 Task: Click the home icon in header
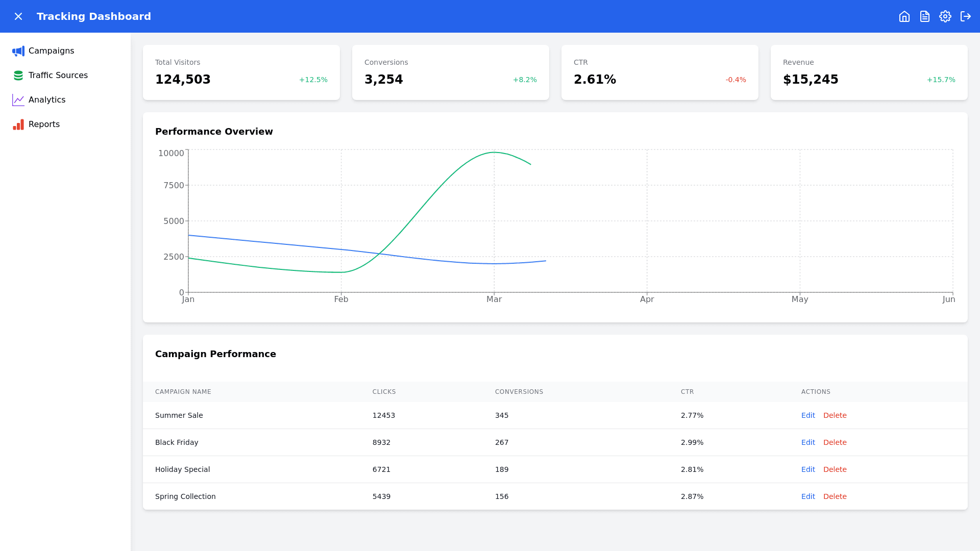[x=904, y=16]
